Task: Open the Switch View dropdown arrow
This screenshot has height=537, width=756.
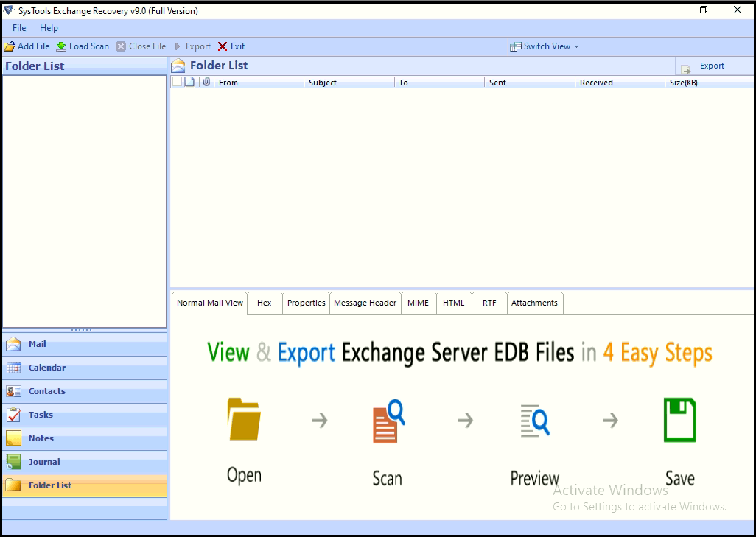Action: [x=577, y=46]
